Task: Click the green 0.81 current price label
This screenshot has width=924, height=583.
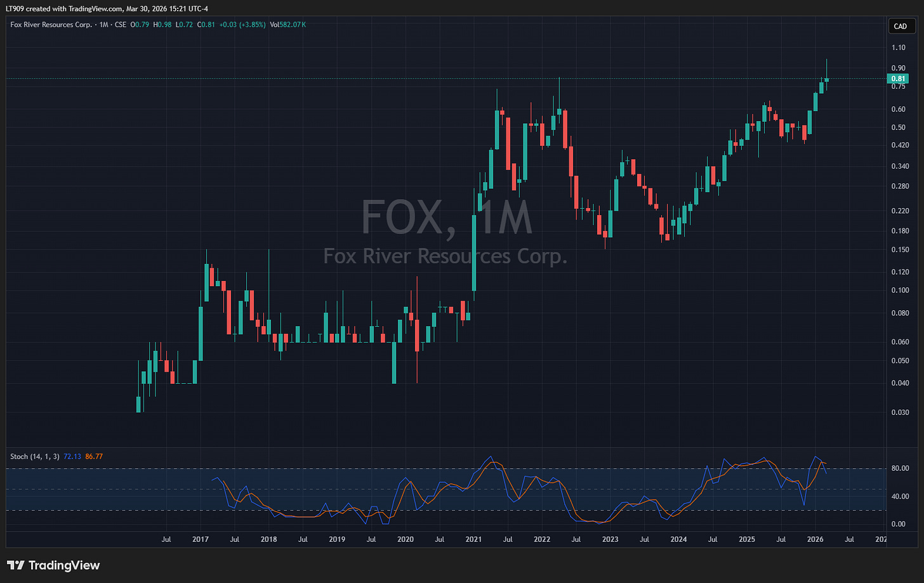Action: click(x=899, y=79)
